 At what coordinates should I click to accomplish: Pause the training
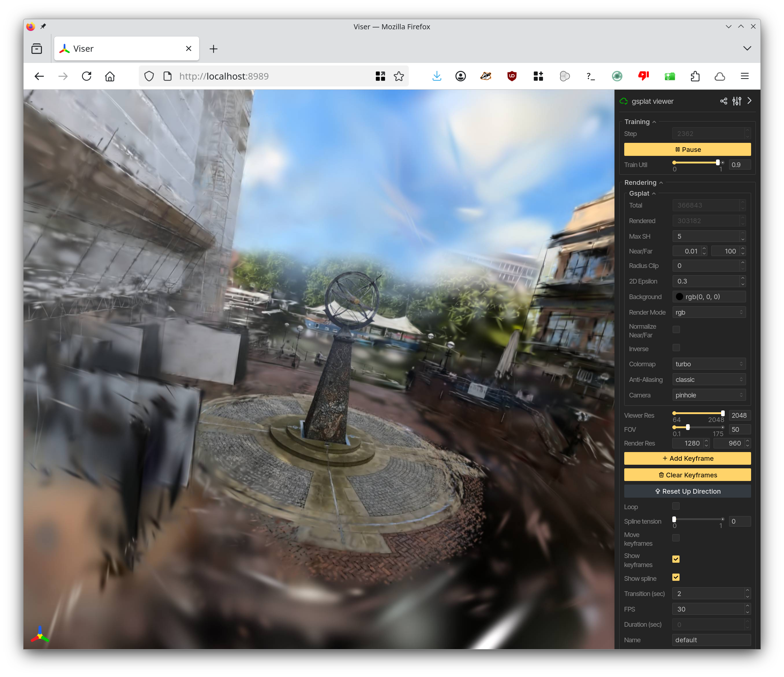click(687, 149)
